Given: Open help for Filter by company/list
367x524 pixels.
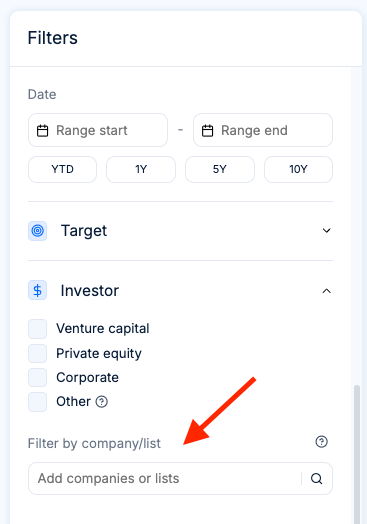Looking at the screenshot, I should (322, 442).
